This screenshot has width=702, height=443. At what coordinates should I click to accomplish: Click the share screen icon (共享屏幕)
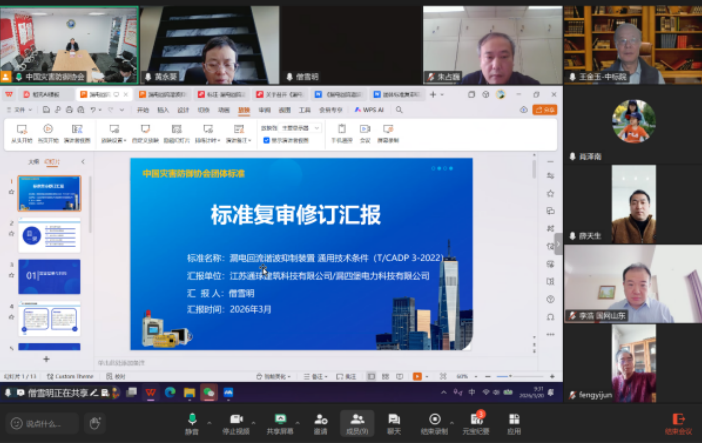(279, 419)
